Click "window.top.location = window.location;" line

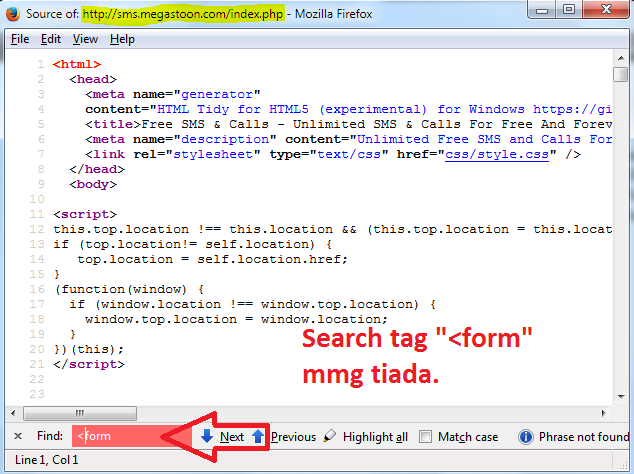[x=236, y=319]
